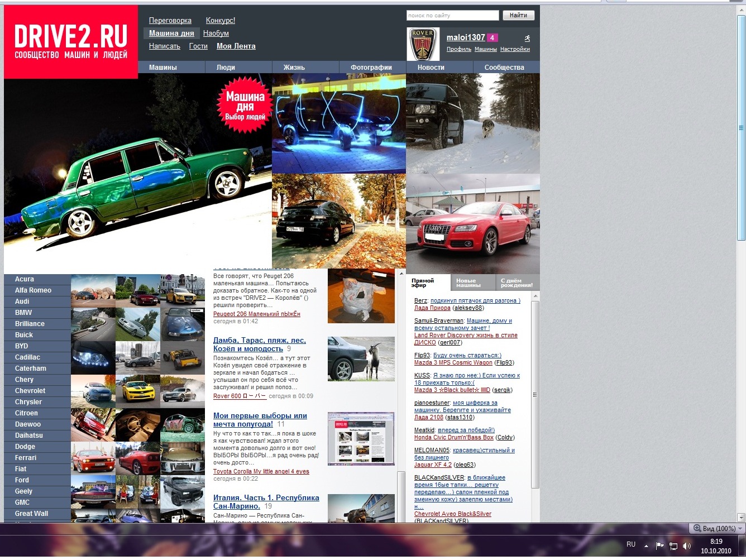The width and height of the screenshot is (746, 560).
Task: Open the network tray icon
Action: tap(673, 546)
